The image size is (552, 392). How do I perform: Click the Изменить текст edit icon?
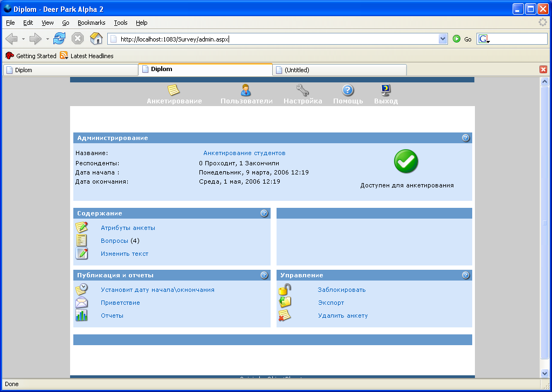pos(82,254)
